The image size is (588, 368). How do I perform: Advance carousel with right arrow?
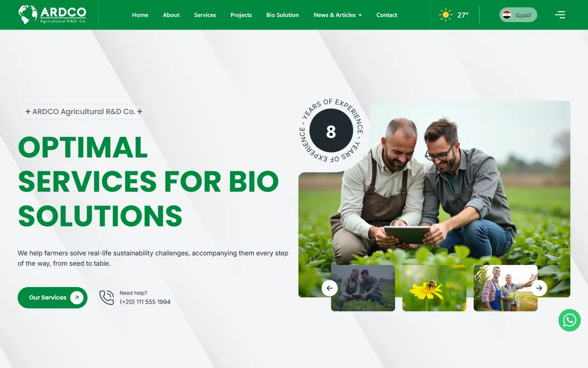click(x=539, y=288)
